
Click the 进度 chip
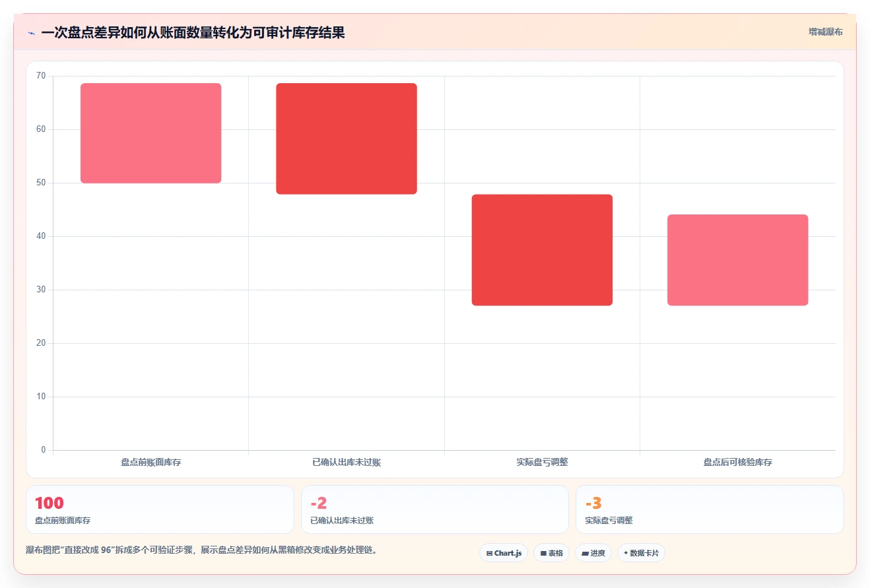tap(593, 553)
